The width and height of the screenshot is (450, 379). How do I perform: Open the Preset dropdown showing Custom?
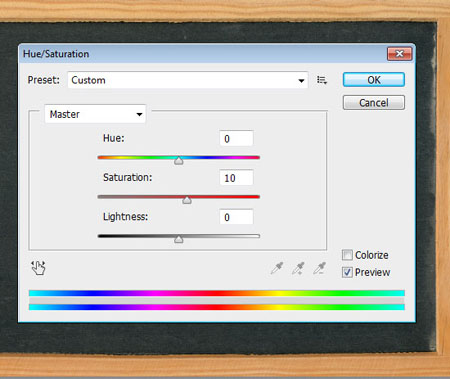[x=188, y=80]
